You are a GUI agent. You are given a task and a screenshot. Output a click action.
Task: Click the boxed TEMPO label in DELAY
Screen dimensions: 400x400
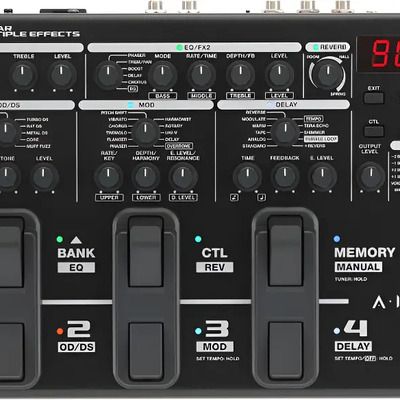click(x=313, y=119)
